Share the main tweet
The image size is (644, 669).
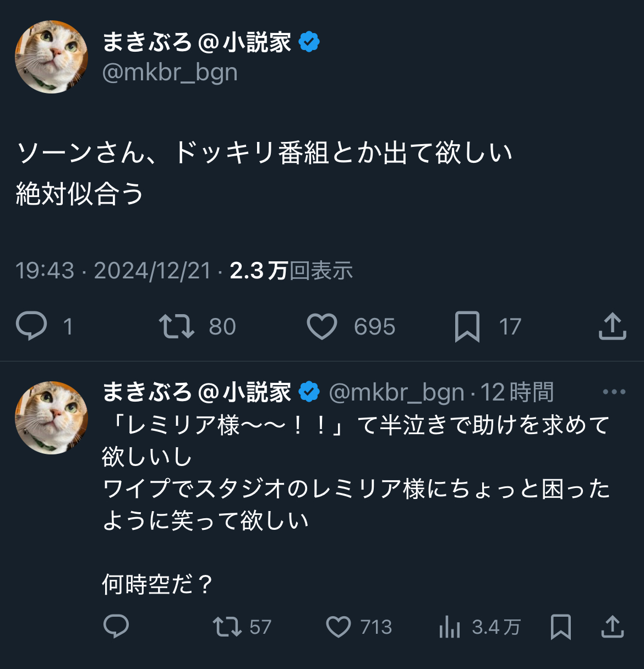pyautogui.click(x=612, y=326)
